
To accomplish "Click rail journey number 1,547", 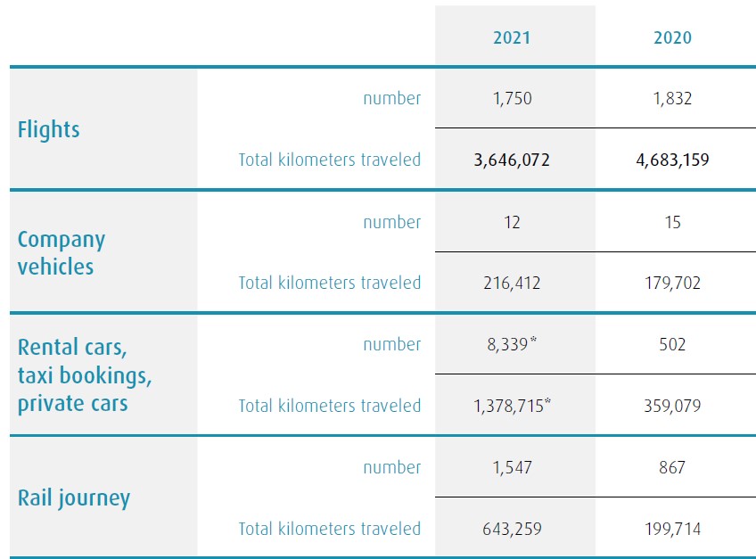I will tap(512, 467).
